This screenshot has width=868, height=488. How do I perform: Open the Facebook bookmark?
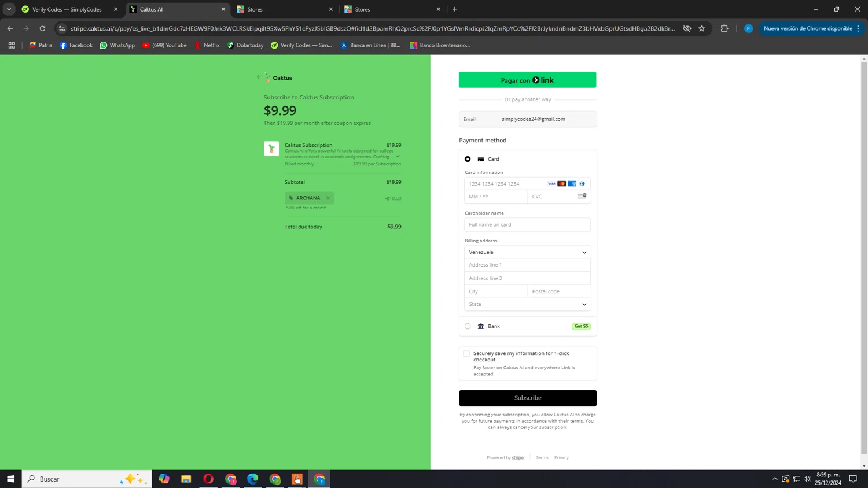click(x=76, y=45)
